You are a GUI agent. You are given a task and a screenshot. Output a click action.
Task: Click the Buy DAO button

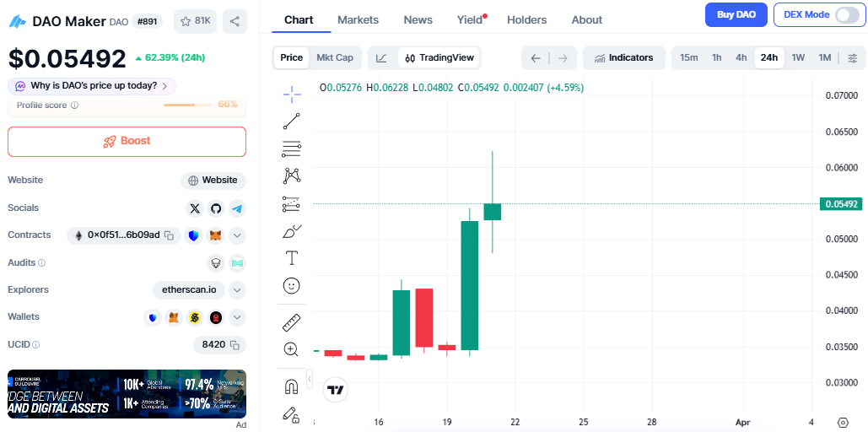pos(736,15)
